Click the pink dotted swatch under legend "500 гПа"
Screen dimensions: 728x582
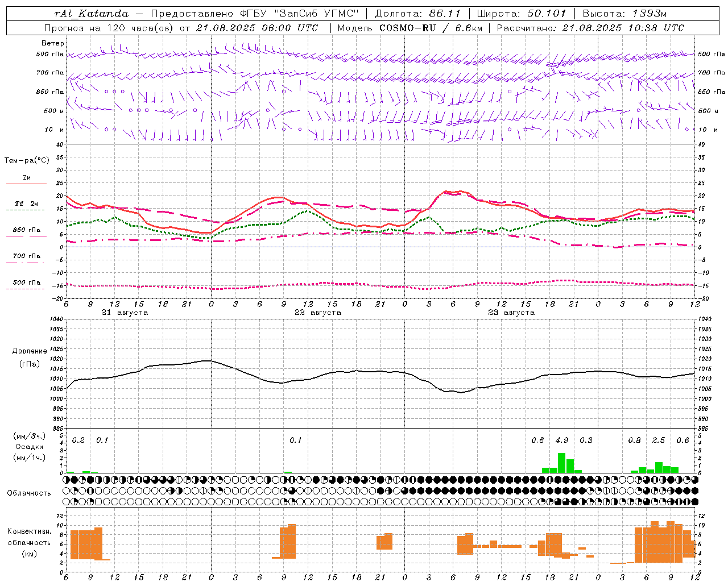click(x=26, y=289)
